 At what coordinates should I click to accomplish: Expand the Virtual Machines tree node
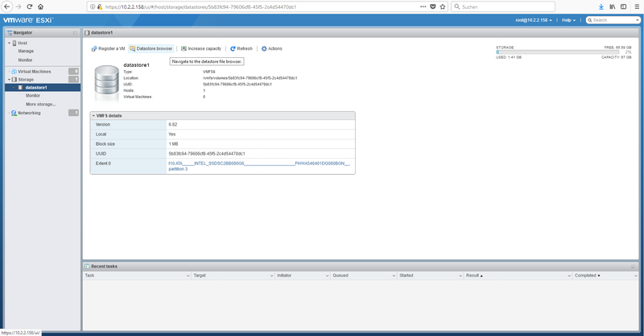point(9,72)
